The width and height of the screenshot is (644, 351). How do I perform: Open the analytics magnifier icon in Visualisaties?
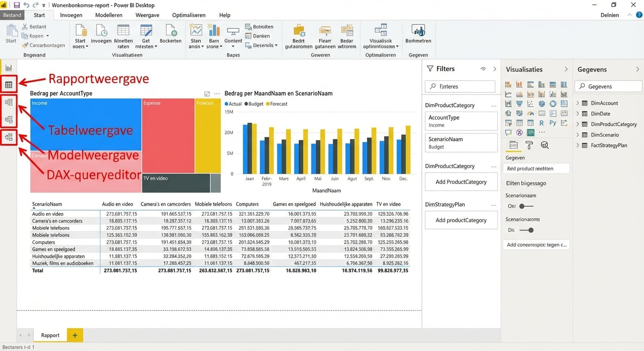(x=544, y=145)
